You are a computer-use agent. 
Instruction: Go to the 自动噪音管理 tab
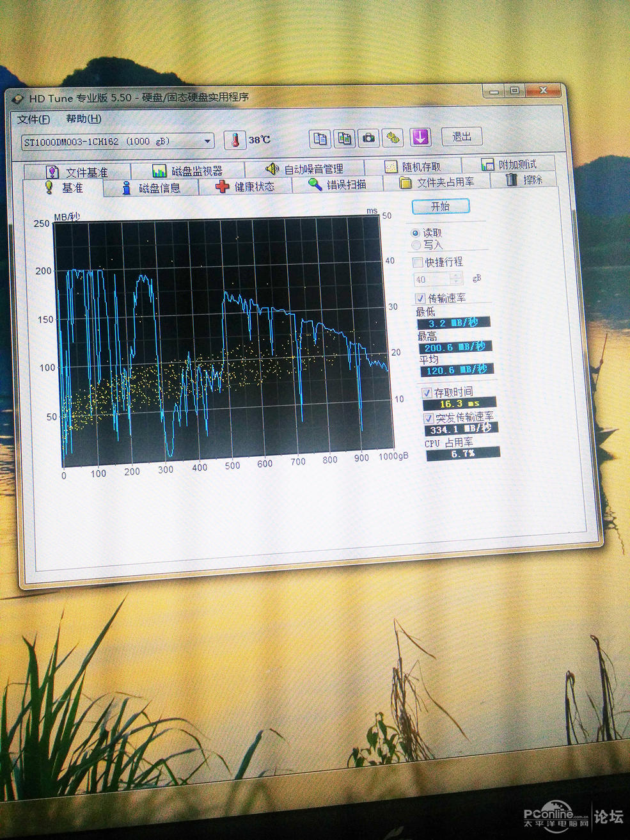[x=304, y=169]
